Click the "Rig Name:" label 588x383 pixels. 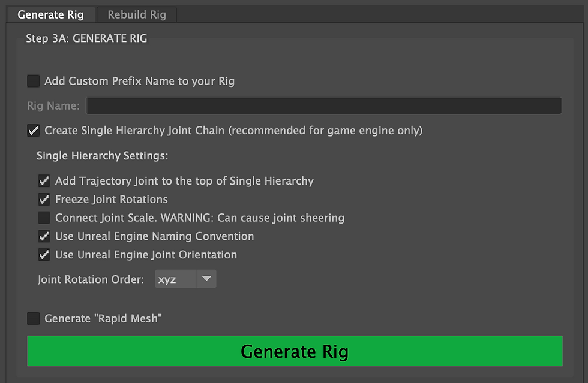(x=53, y=106)
